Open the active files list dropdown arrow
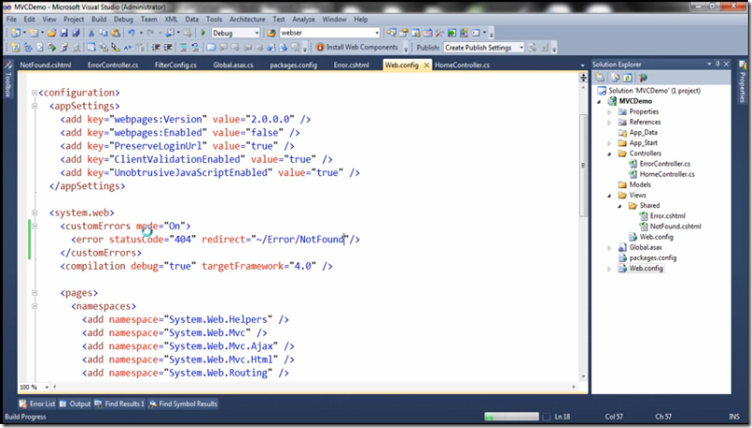This screenshot has height=428, width=752. click(x=582, y=65)
